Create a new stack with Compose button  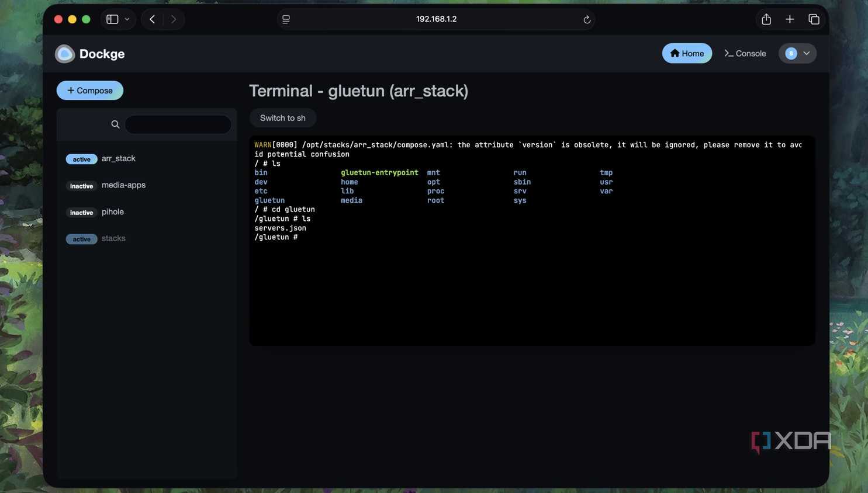pyautogui.click(x=90, y=91)
